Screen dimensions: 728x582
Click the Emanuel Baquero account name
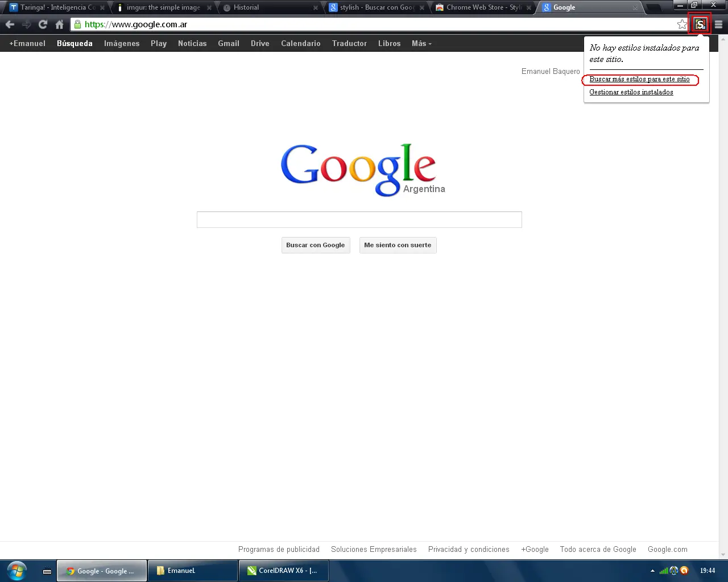(551, 71)
